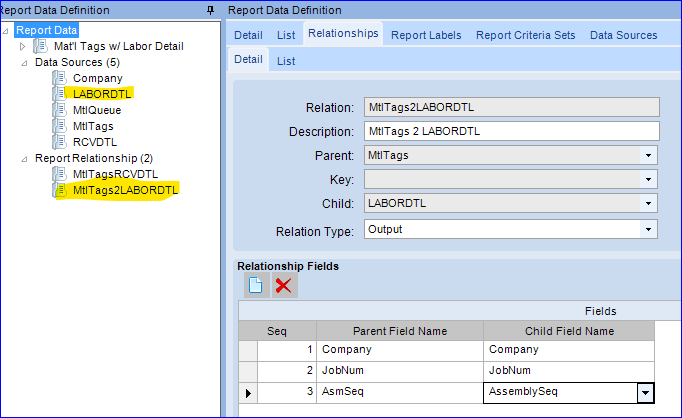This screenshot has width=682, height=418.
Task: Click the Seq cell with value 2
Action: [x=287, y=372]
